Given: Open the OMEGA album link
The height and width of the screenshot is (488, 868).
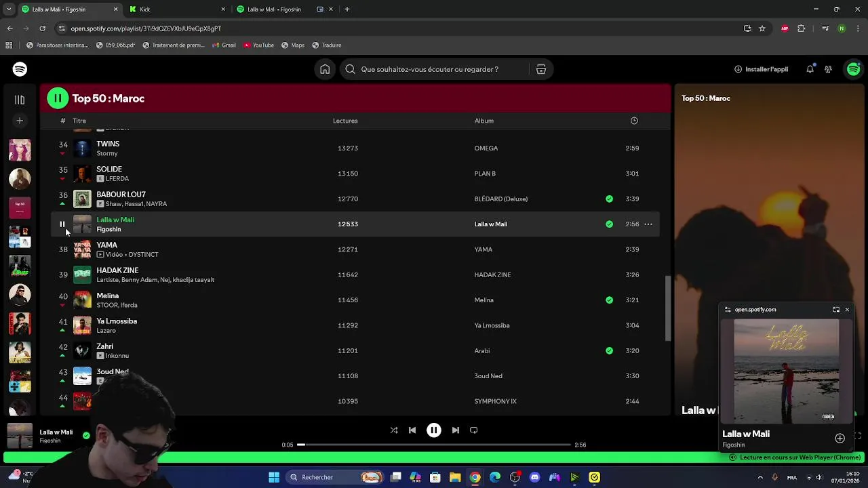Looking at the screenshot, I should (x=486, y=148).
